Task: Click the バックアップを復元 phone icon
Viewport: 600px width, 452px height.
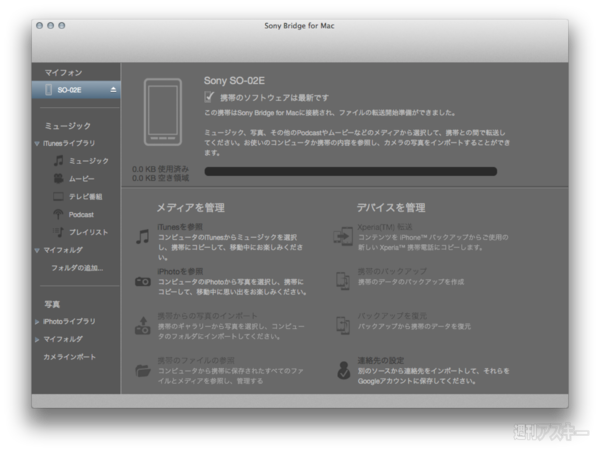Action: tap(343, 325)
